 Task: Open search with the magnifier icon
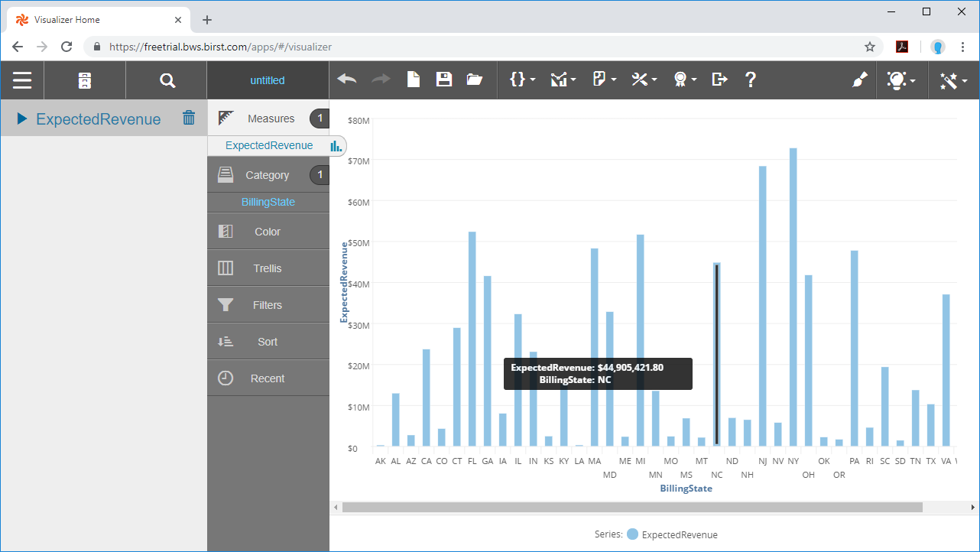(165, 80)
